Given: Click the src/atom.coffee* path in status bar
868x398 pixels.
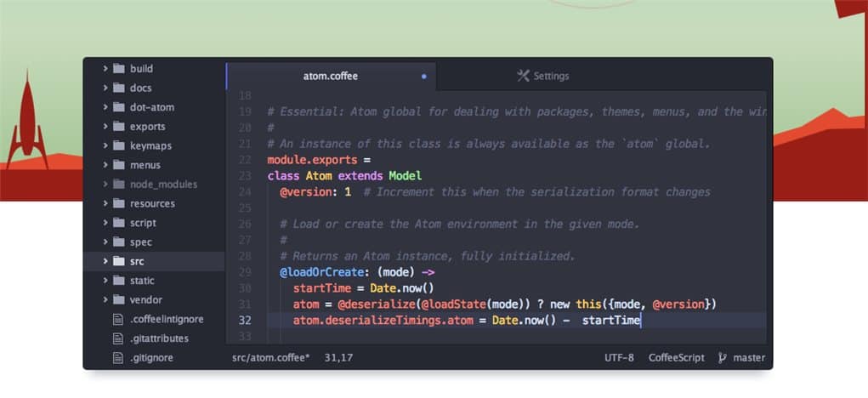Looking at the screenshot, I should (x=271, y=357).
